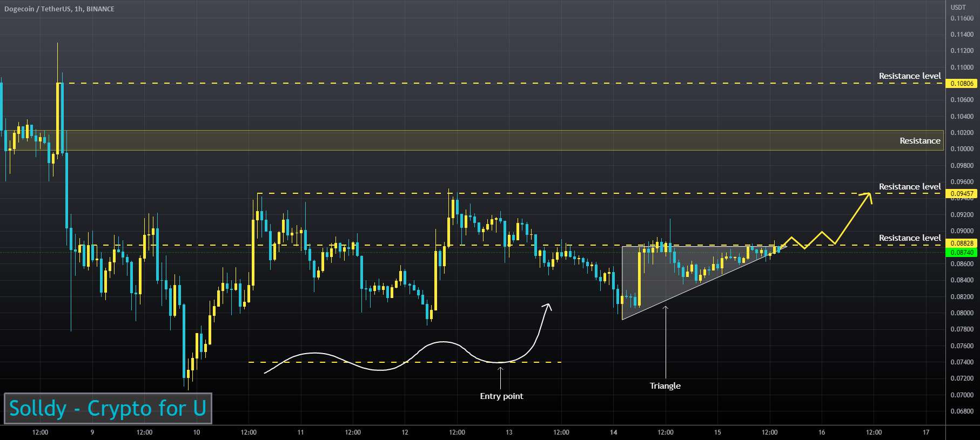This screenshot has width=980, height=440.
Task: Click the 0.07800 price axis tick
Action: 962,329
